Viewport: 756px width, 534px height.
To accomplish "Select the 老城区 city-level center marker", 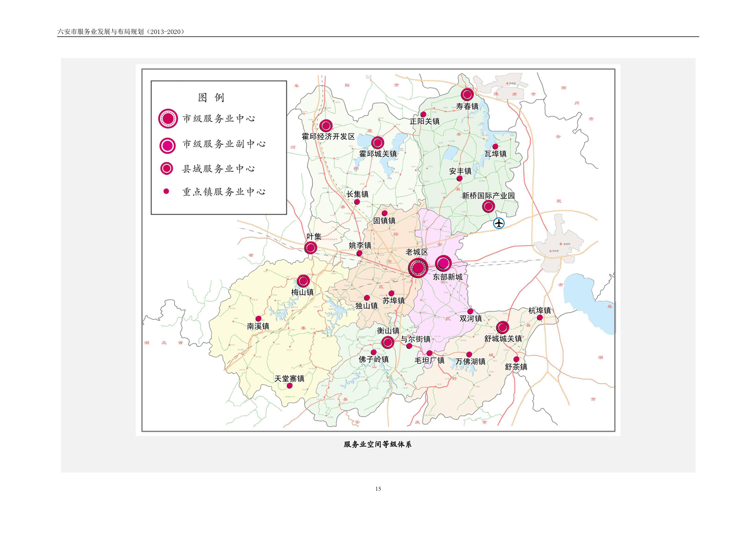I will coord(418,268).
